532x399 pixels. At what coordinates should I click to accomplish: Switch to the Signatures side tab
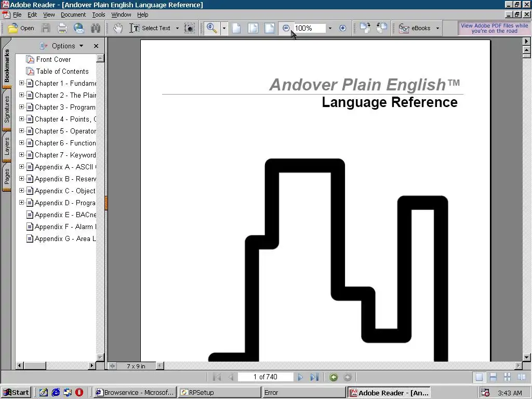[x=7, y=109]
